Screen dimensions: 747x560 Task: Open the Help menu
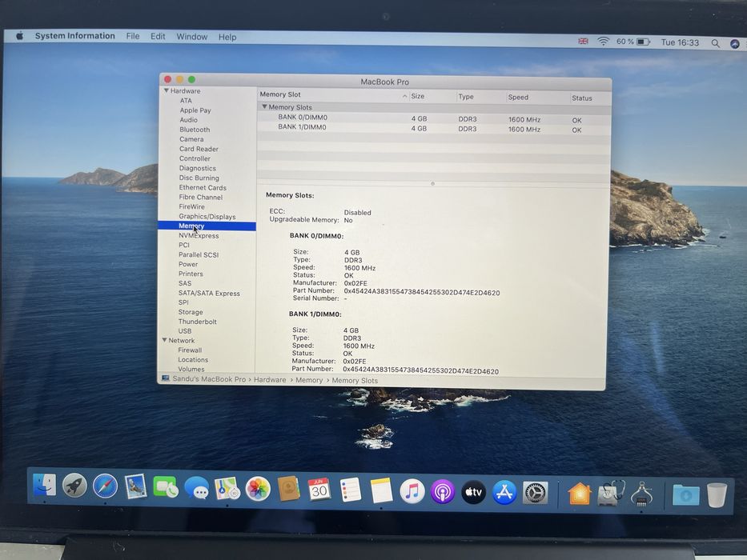point(227,37)
